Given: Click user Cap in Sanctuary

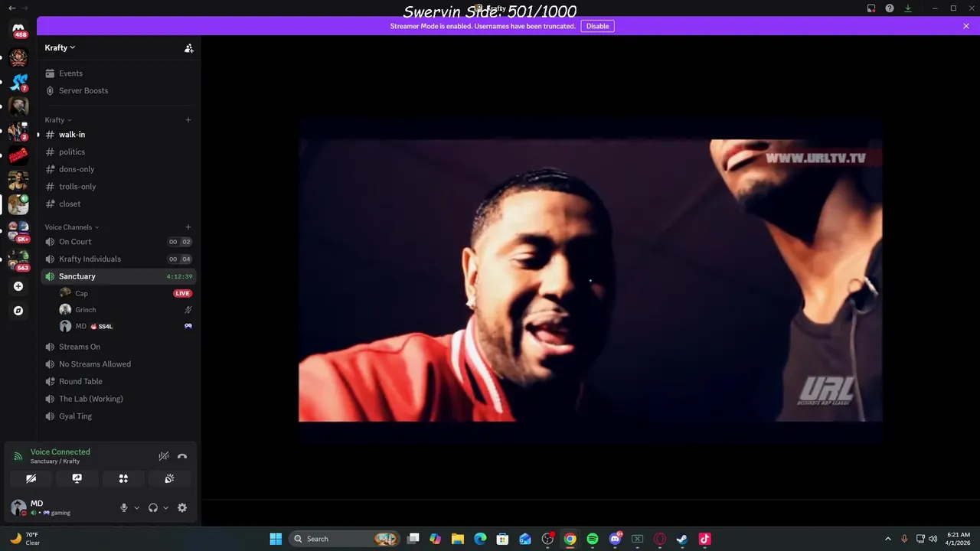Looking at the screenshot, I should coord(125,293).
